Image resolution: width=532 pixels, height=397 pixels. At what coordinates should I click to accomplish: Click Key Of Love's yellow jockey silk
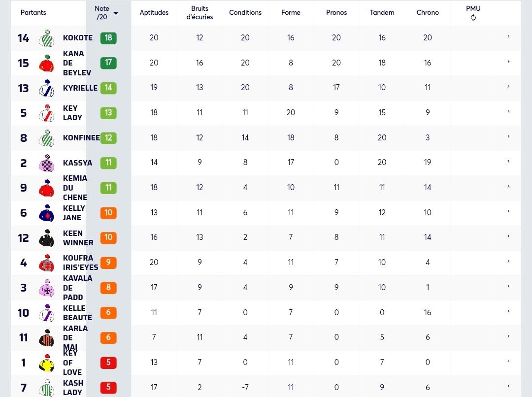[x=46, y=363]
